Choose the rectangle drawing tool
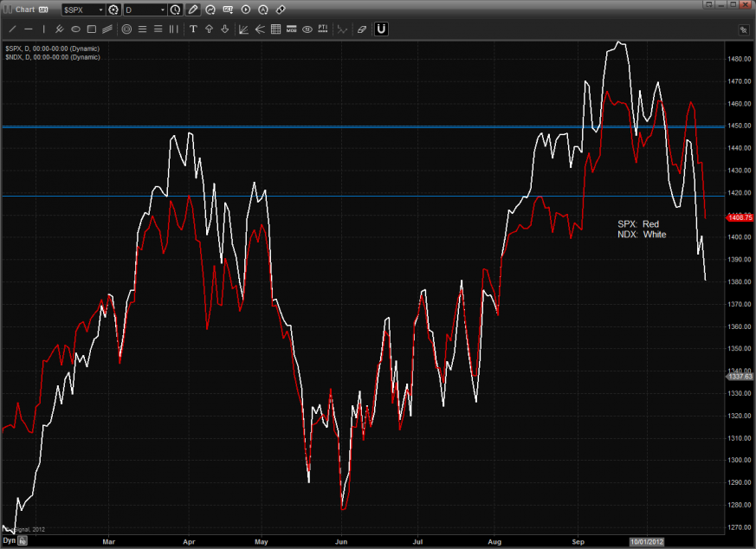This screenshot has height=549, width=756. (x=91, y=29)
